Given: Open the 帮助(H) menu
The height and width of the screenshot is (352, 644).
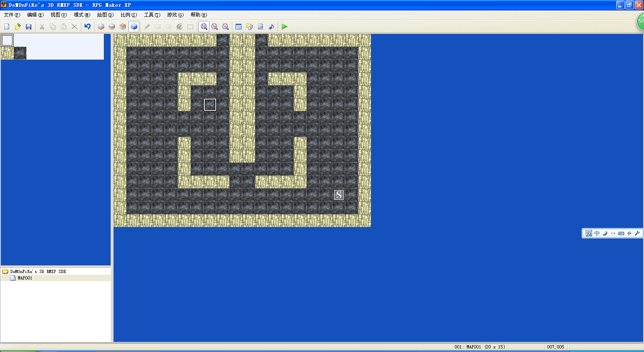Looking at the screenshot, I should click(199, 15).
